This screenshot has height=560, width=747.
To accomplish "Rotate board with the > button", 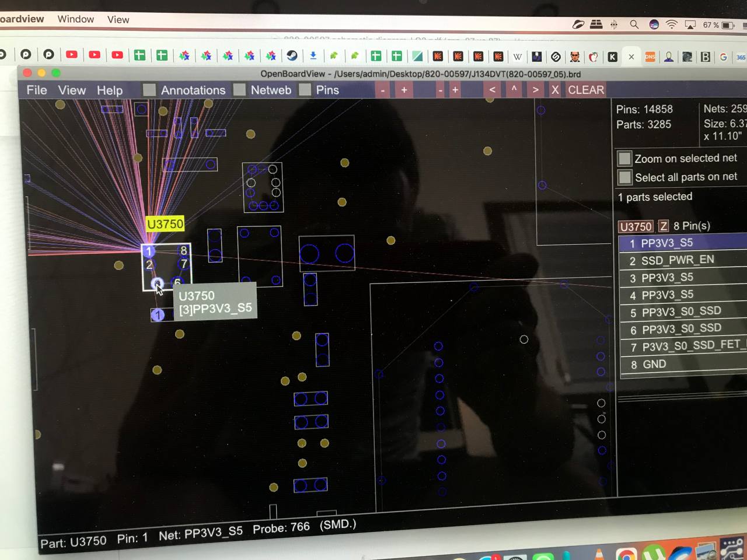I will (x=536, y=90).
